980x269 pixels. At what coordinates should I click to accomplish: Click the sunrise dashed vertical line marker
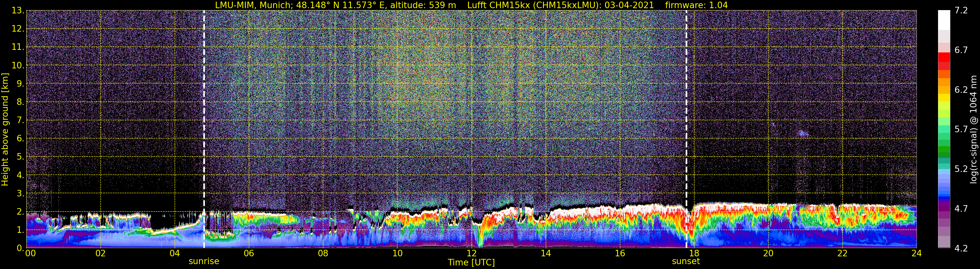point(204,129)
